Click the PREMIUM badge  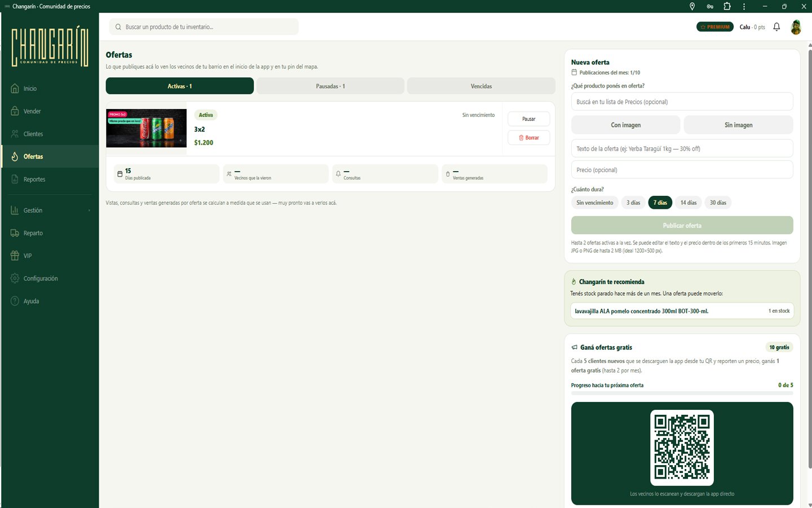pyautogui.click(x=715, y=27)
